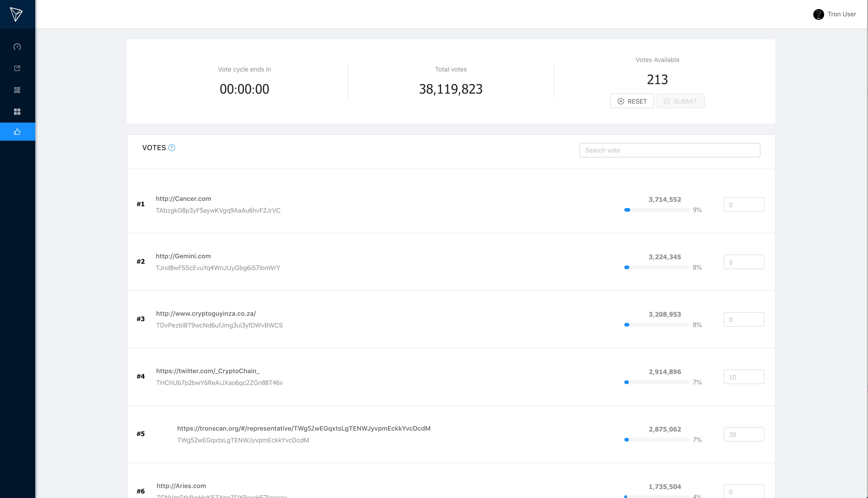Click the 9% progress bar for Cancer.com
Screen dimensions: 868x498
pos(656,210)
